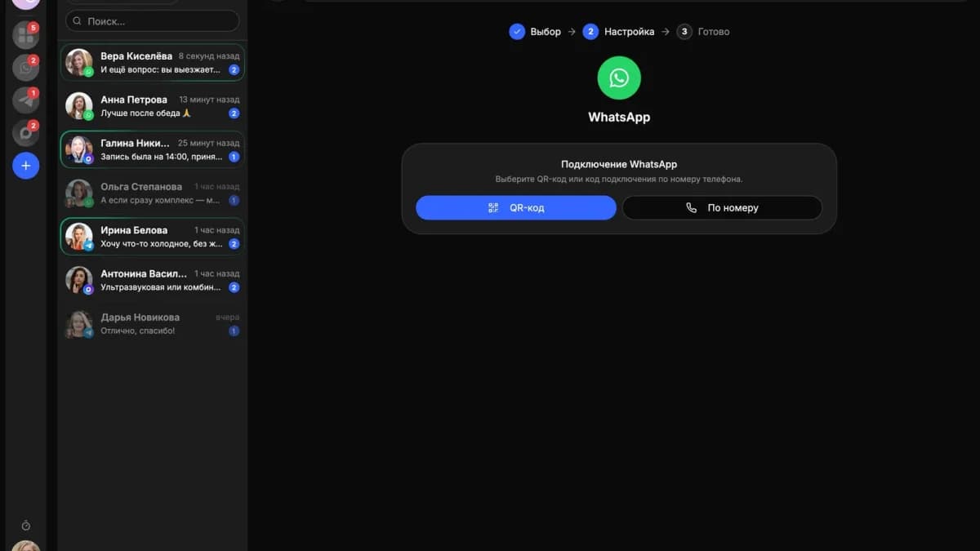Viewport: 980px width, 551px height.
Task: Click unread badge on Ольга Степанова chat
Action: [x=234, y=200]
